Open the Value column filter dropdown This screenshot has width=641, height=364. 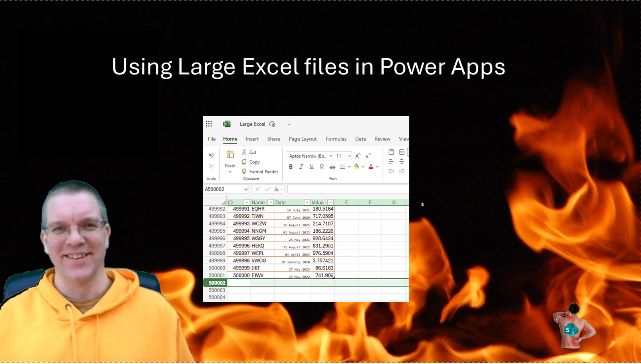click(x=331, y=203)
